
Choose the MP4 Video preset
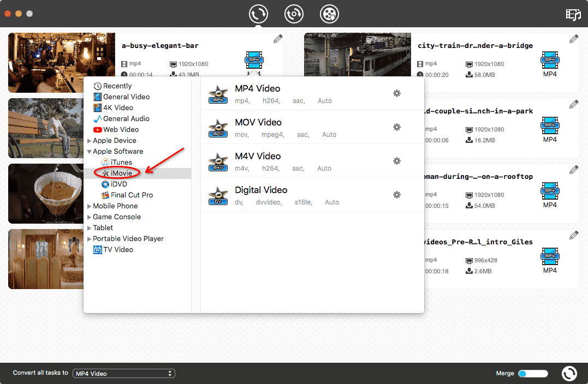coord(312,93)
